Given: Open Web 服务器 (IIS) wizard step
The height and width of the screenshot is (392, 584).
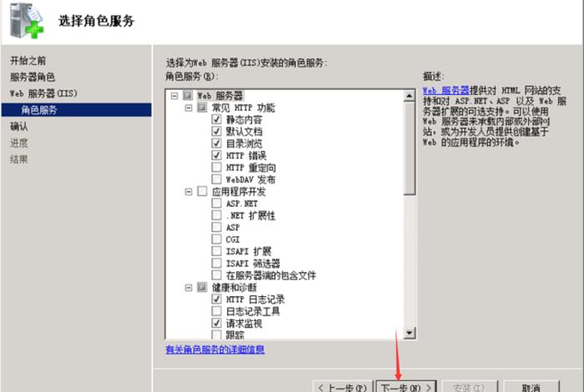Looking at the screenshot, I should (x=43, y=93).
